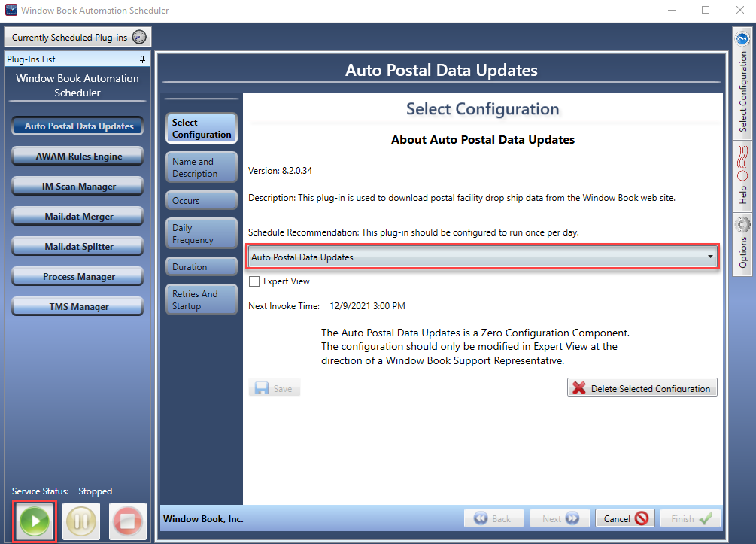The width and height of the screenshot is (756, 544).
Task: Go to the Retries And Startup step
Action: pos(202,299)
